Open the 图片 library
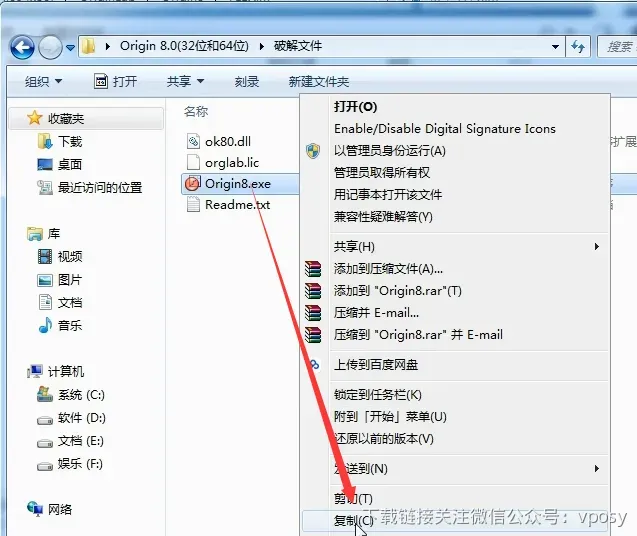This screenshot has width=637, height=536. pos(70,280)
